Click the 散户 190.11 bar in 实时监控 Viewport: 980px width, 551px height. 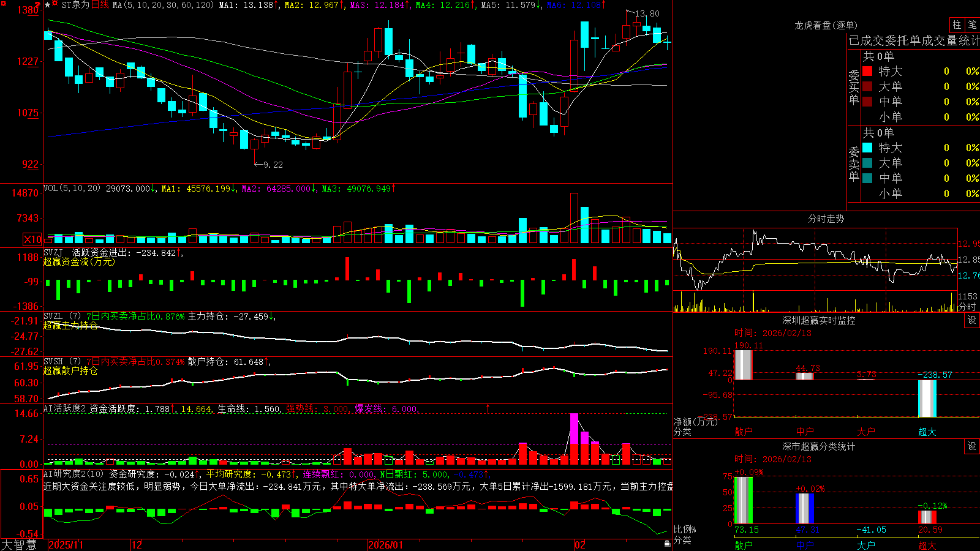click(743, 365)
